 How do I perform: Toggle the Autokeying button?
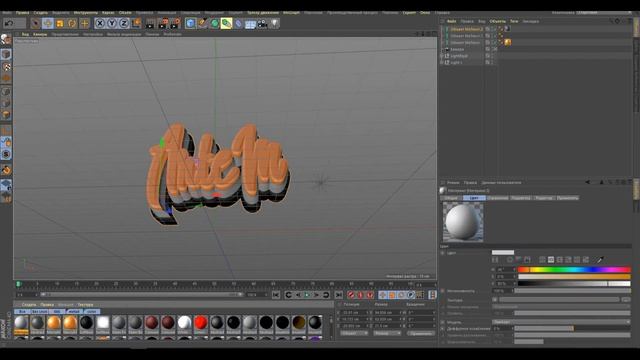[360, 295]
